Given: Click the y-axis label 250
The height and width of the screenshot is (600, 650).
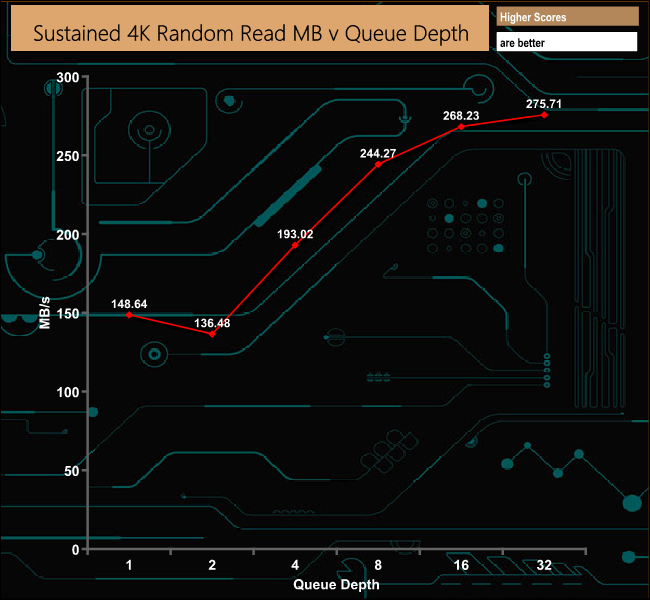Looking at the screenshot, I should (68, 156).
